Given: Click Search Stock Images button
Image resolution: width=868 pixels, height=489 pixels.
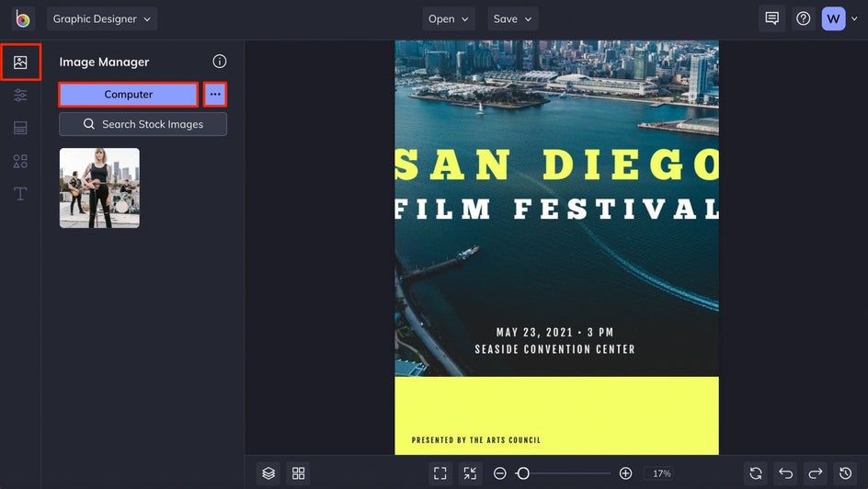Looking at the screenshot, I should pos(143,124).
